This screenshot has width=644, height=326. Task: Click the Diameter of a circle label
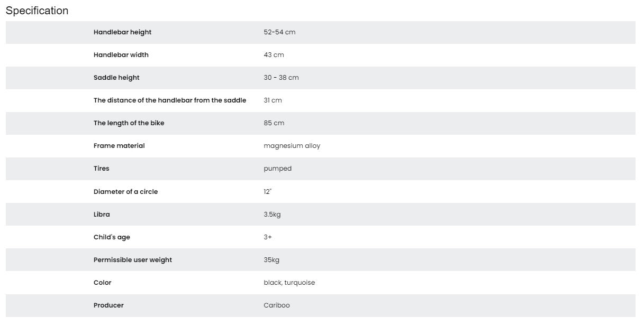[125, 192]
